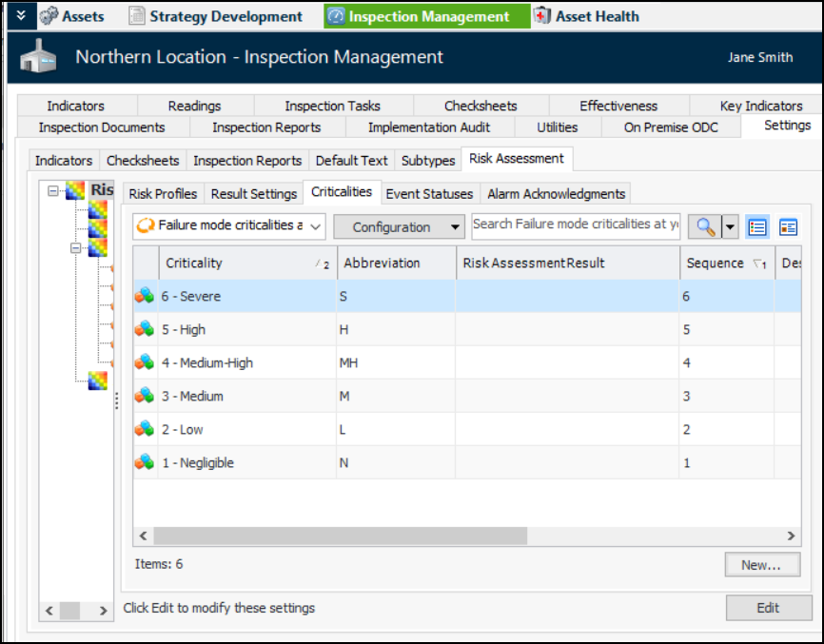Click the grid horizontal scrollbar thumb
Image resolution: width=824 pixels, height=644 pixels.
pyautogui.click(x=340, y=537)
